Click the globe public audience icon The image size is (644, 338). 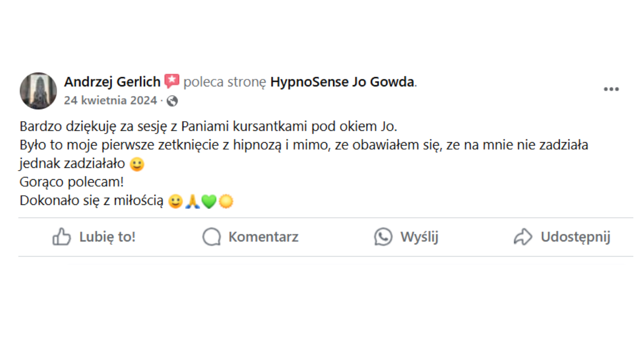coord(172,100)
